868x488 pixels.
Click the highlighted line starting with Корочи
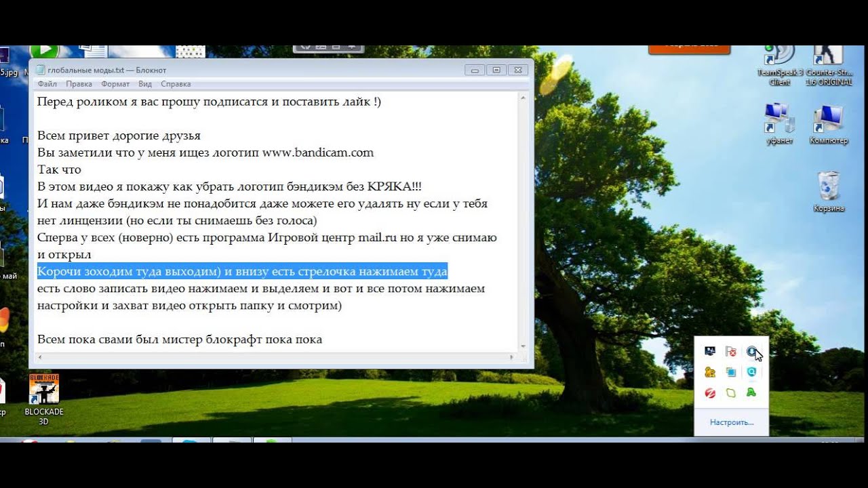(242, 272)
